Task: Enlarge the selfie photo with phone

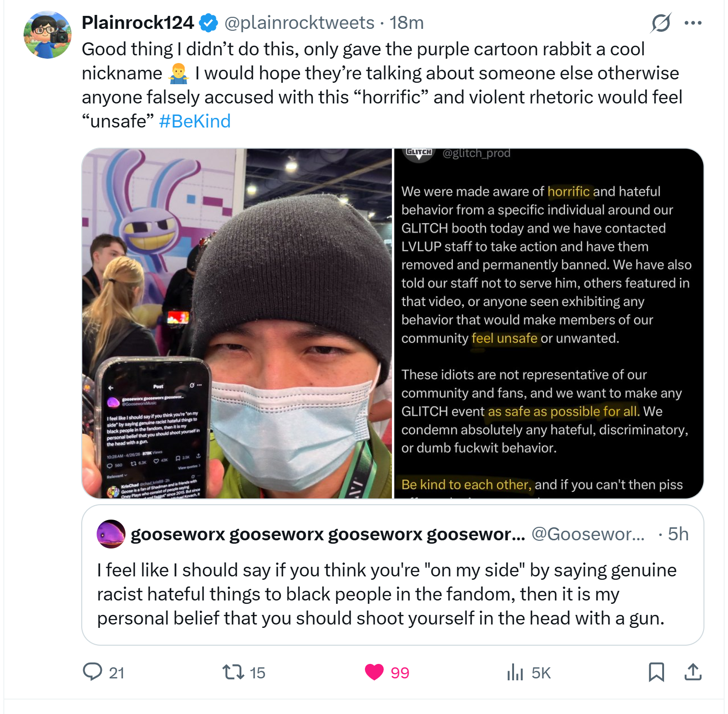Action: point(237,323)
